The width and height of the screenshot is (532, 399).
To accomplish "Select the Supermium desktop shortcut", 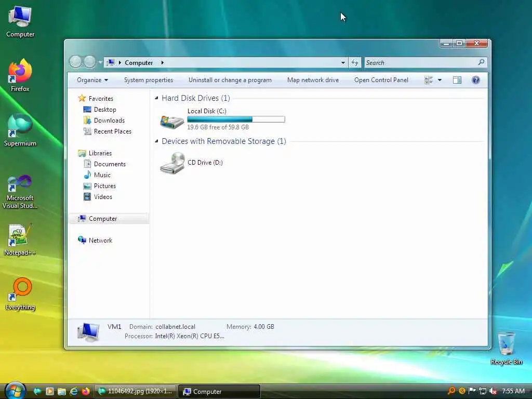I will (x=20, y=130).
